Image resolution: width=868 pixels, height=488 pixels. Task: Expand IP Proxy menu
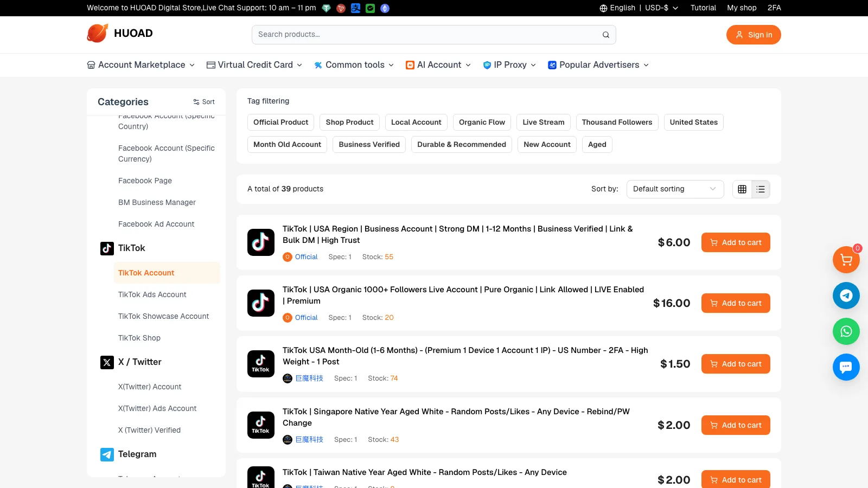pyautogui.click(x=509, y=65)
